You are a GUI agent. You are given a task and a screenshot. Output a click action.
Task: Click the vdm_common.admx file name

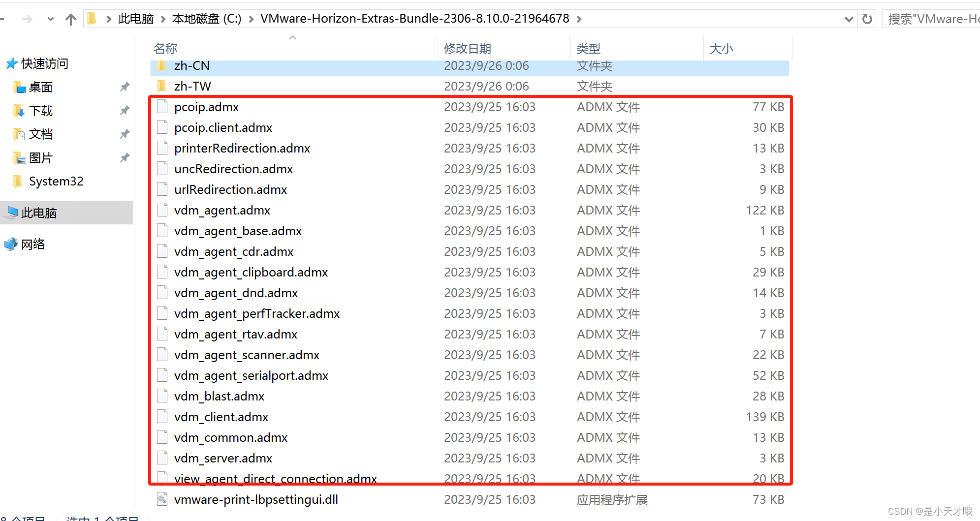click(x=231, y=437)
